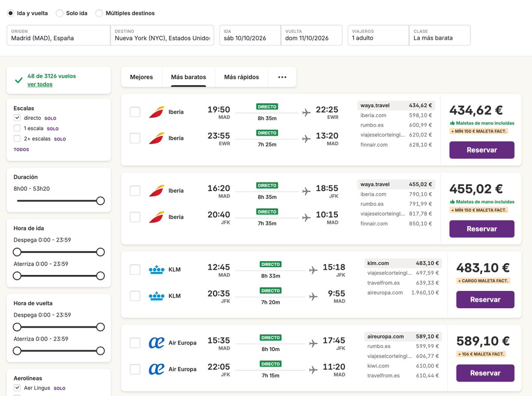
Task: Select waya.travel 434,62 € provider row
Action: 396,106
